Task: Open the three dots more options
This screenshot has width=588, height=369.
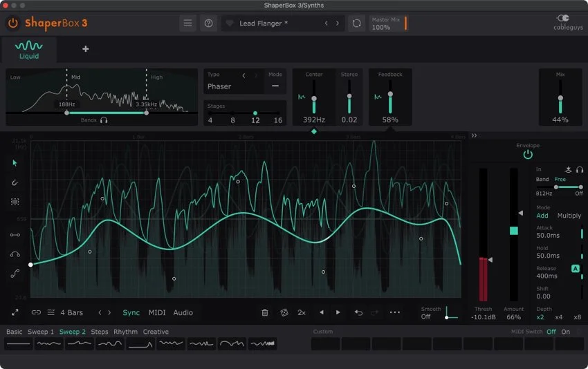Action: (x=395, y=312)
